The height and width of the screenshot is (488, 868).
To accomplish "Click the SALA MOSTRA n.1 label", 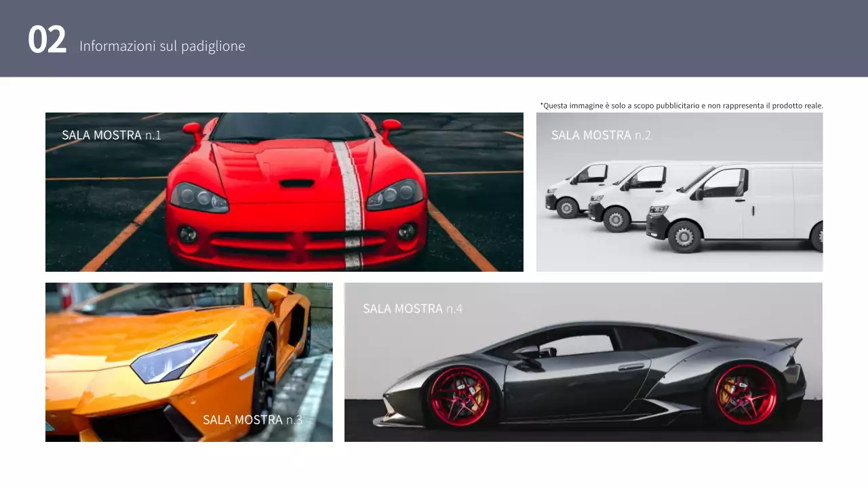I will click(x=112, y=134).
